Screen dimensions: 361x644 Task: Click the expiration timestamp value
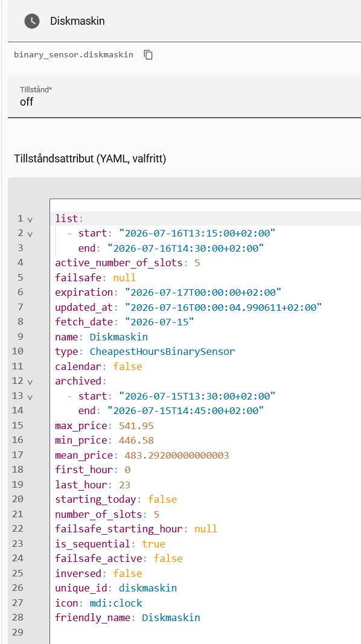[203, 293]
